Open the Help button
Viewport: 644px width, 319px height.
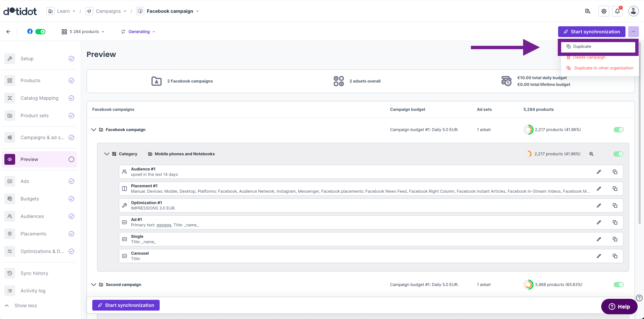(619, 307)
